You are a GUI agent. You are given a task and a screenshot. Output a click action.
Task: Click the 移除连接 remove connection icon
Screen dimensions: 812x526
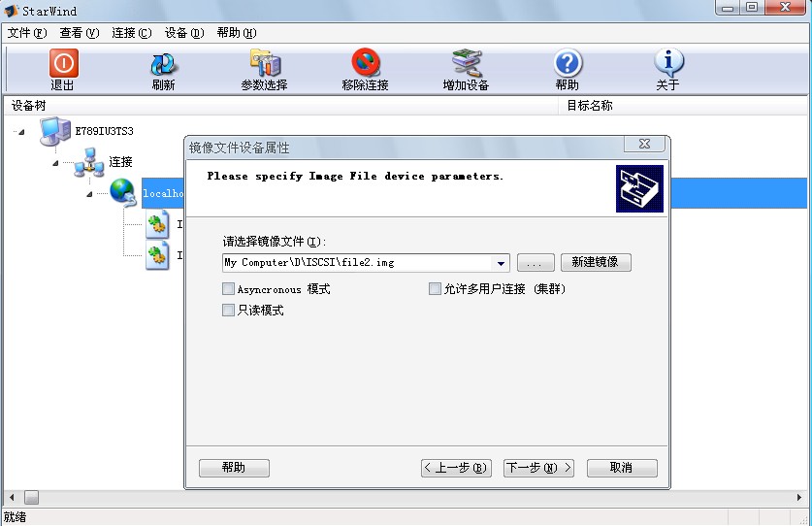pyautogui.click(x=366, y=63)
